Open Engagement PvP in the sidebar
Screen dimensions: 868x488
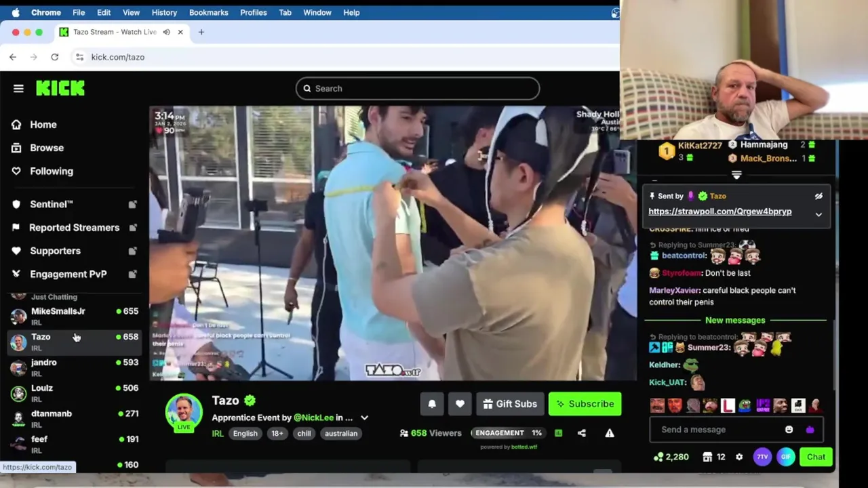(68, 274)
